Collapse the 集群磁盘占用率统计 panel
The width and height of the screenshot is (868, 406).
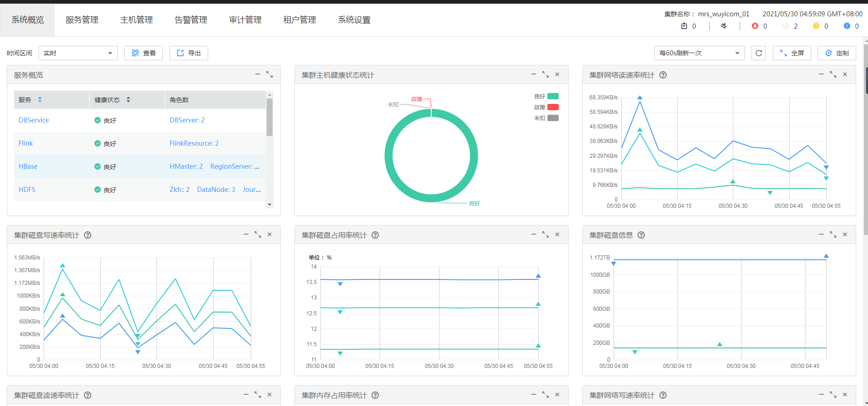pyautogui.click(x=534, y=234)
